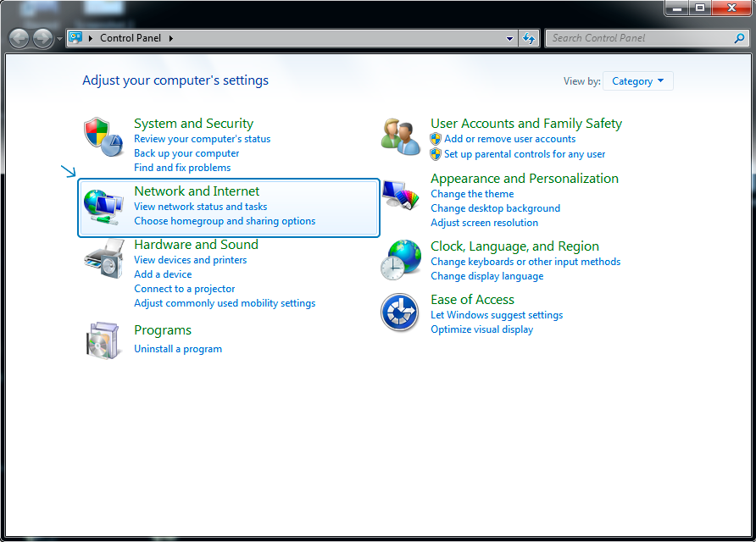The image size is (756, 542).
Task: Click Uninstall a program
Action: pyautogui.click(x=178, y=349)
